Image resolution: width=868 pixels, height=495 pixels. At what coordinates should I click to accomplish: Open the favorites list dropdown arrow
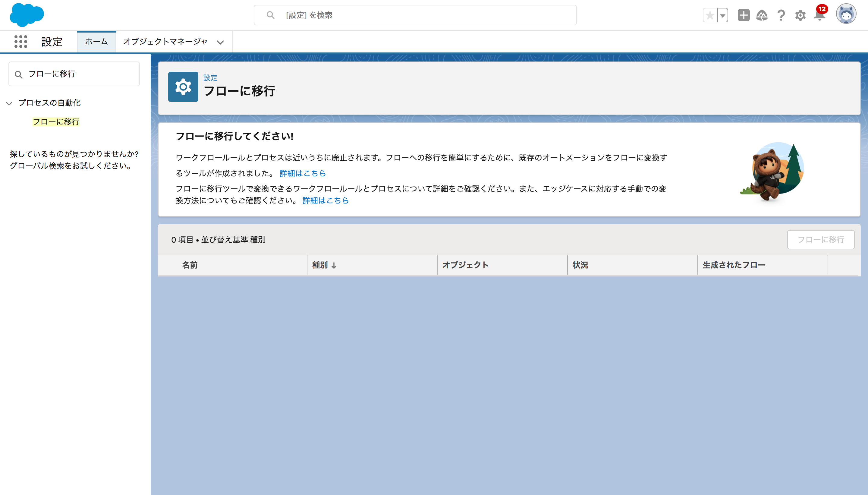click(x=722, y=15)
